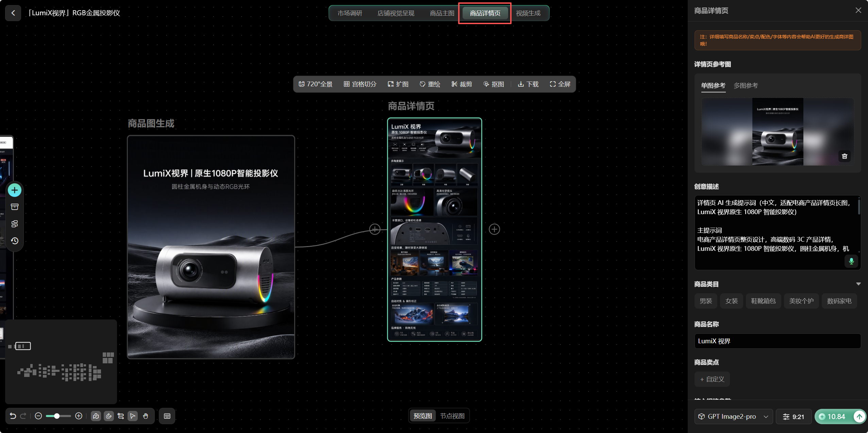View the image in 全屏 fullscreen

(560, 84)
